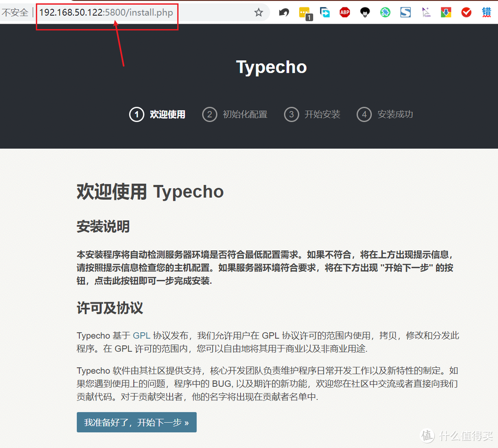Click the Chrome download arrow extension icon

click(446, 12)
